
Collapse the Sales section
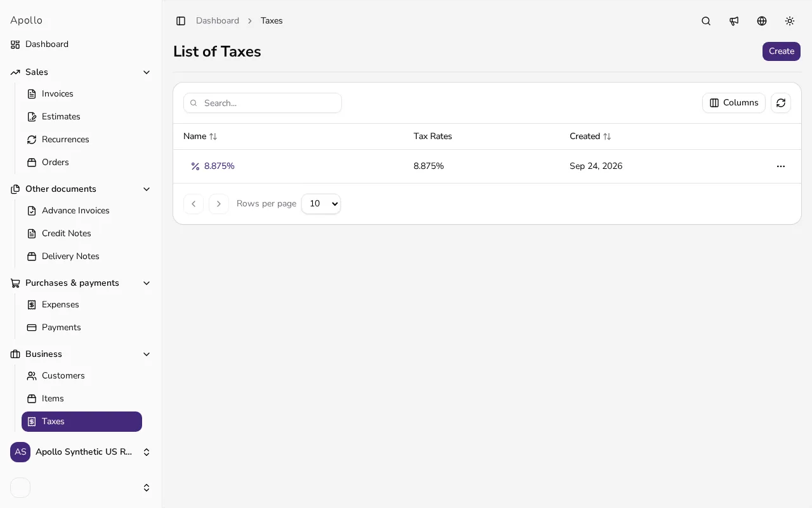[147, 72]
